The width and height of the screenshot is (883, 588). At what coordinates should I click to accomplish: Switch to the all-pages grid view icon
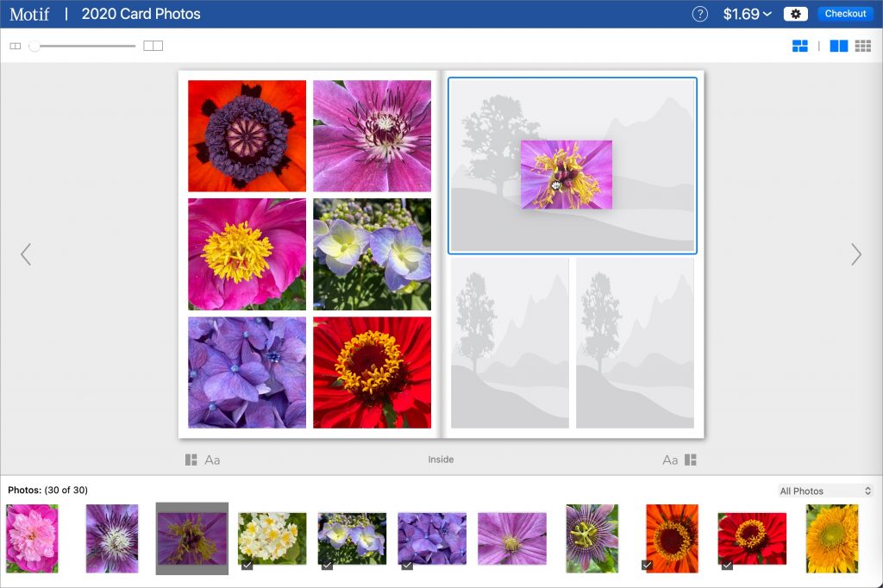[862, 46]
